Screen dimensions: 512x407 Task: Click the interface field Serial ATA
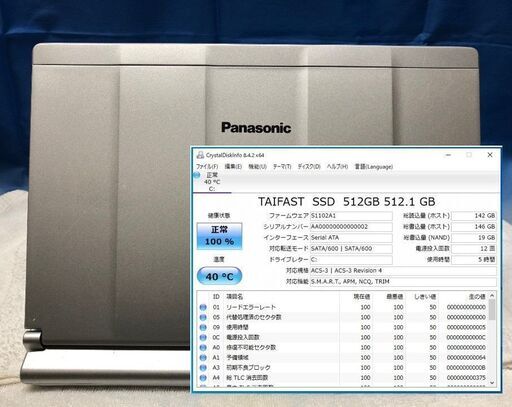click(351, 238)
